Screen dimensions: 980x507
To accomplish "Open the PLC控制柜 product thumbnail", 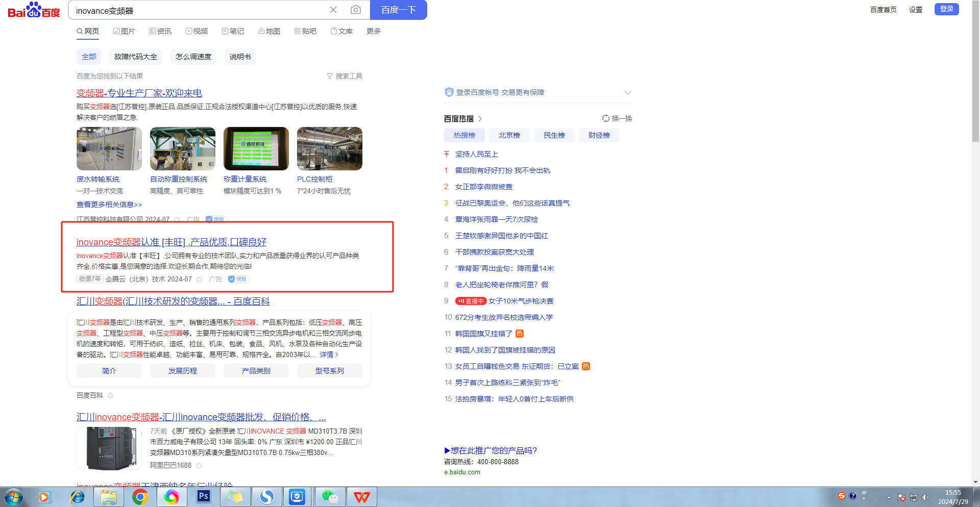I will click(329, 149).
